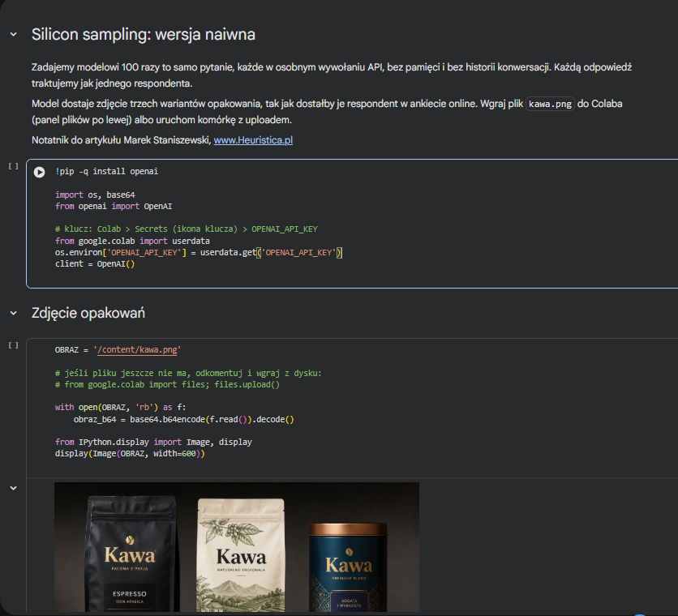This screenshot has height=616, width=678.
Task: Click the blue Kawa tin in output image
Action: click(x=348, y=567)
